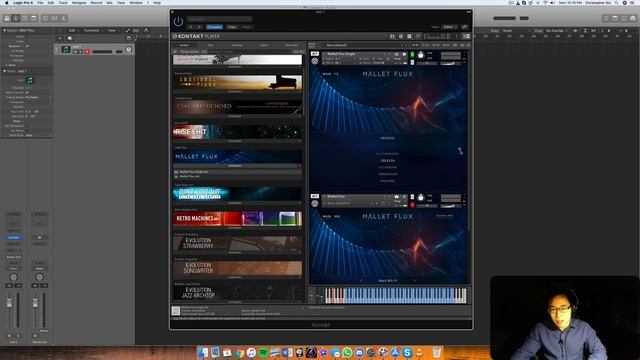Click snowflake icon of second Mallet Flux instrument

(315, 203)
